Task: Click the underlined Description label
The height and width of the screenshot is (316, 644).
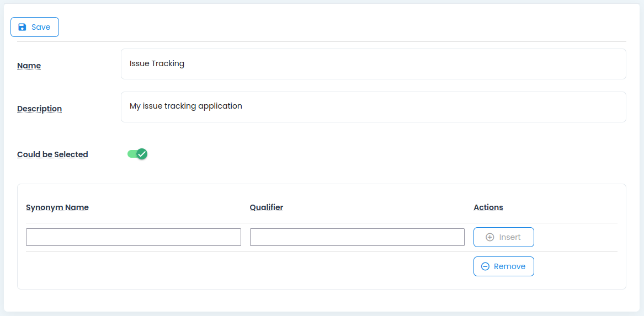Action: (x=39, y=109)
